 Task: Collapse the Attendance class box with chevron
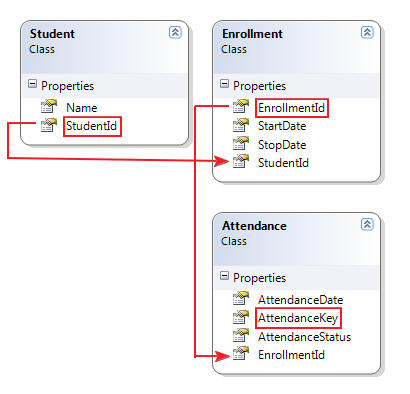click(367, 224)
